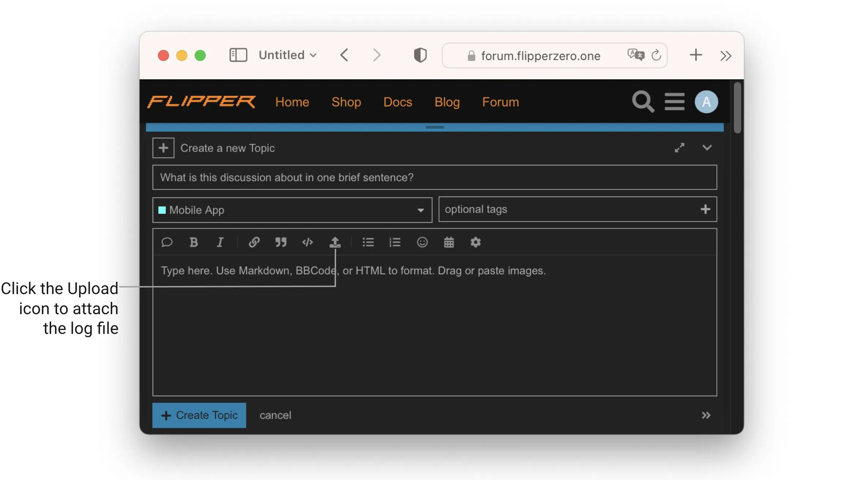Click into the post body text area

pyautogui.click(x=435, y=325)
